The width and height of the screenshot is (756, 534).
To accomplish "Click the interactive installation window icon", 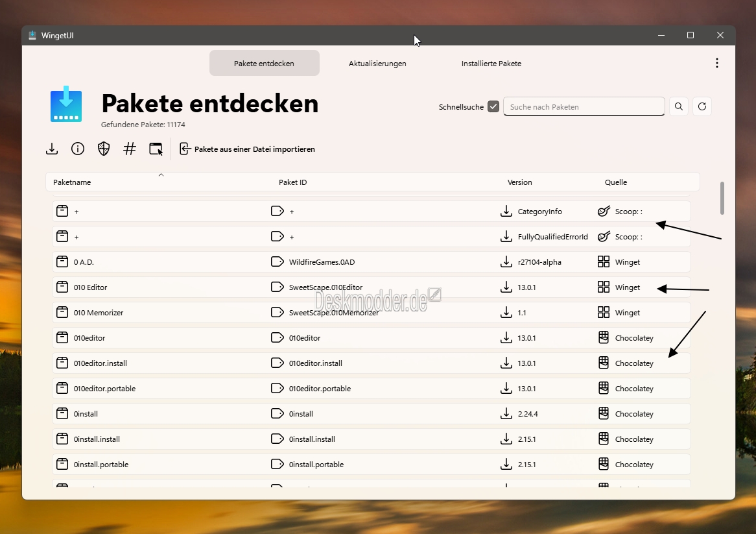I will tap(156, 149).
